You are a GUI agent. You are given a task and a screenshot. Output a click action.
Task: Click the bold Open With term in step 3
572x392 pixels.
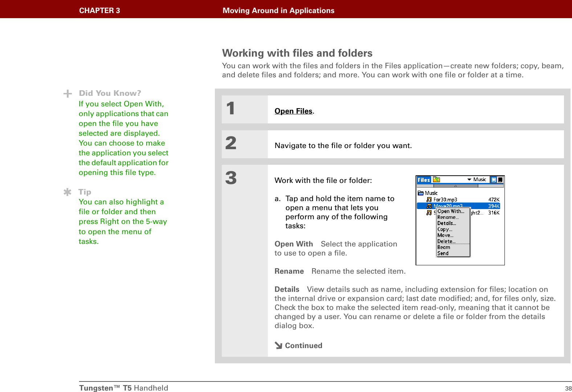pyautogui.click(x=294, y=244)
